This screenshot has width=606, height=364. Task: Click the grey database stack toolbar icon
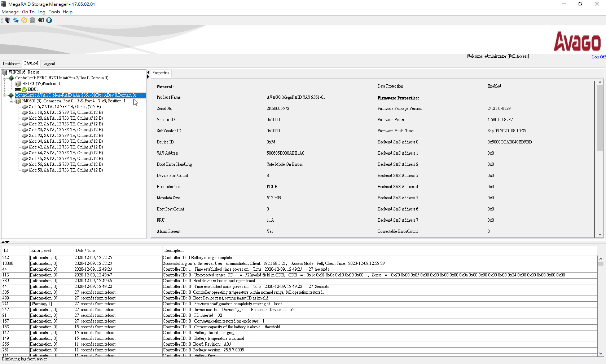(x=32, y=20)
